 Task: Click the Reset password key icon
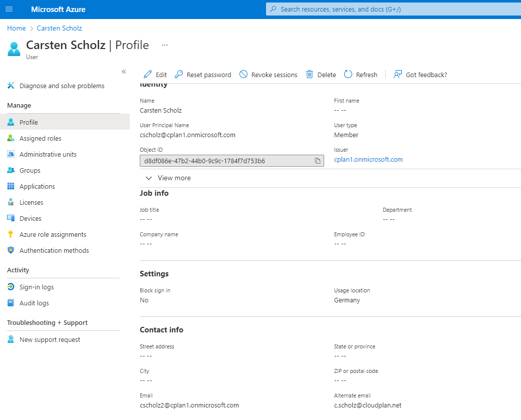pos(179,75)
